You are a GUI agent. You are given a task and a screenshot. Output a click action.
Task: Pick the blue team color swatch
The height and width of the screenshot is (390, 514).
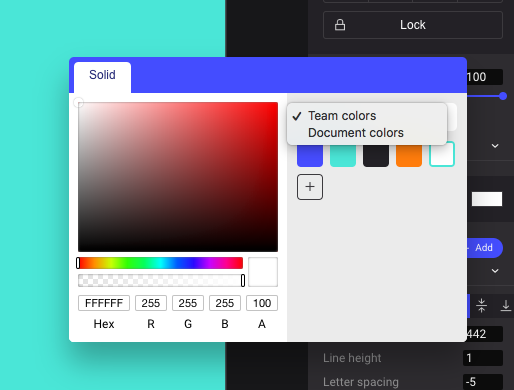coord(310,154)
